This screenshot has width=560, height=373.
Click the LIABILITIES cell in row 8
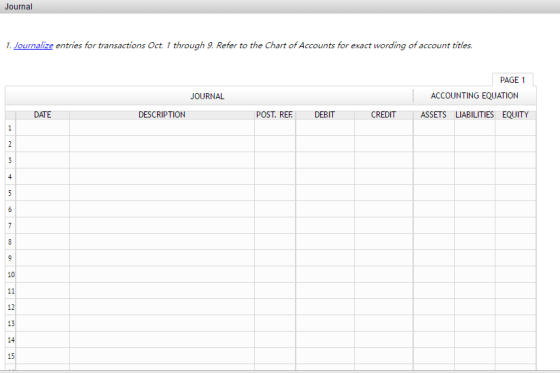475,242
